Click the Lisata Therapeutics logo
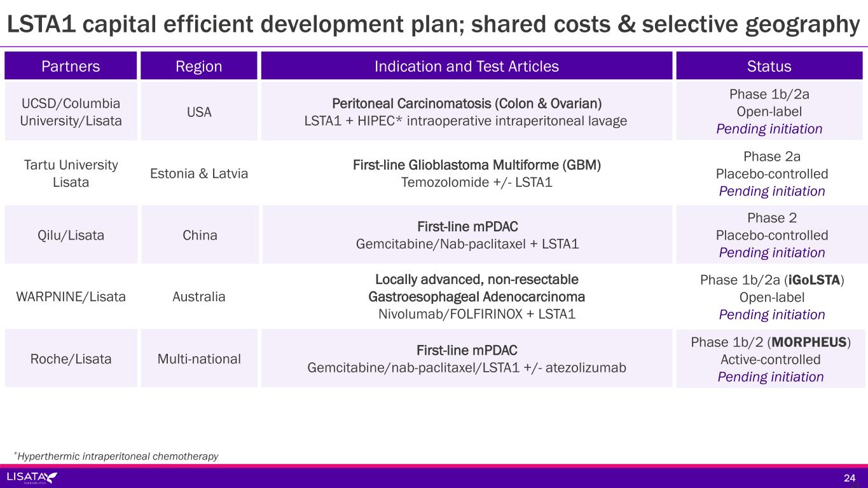868x488 pixels. [x=32, y=477]
